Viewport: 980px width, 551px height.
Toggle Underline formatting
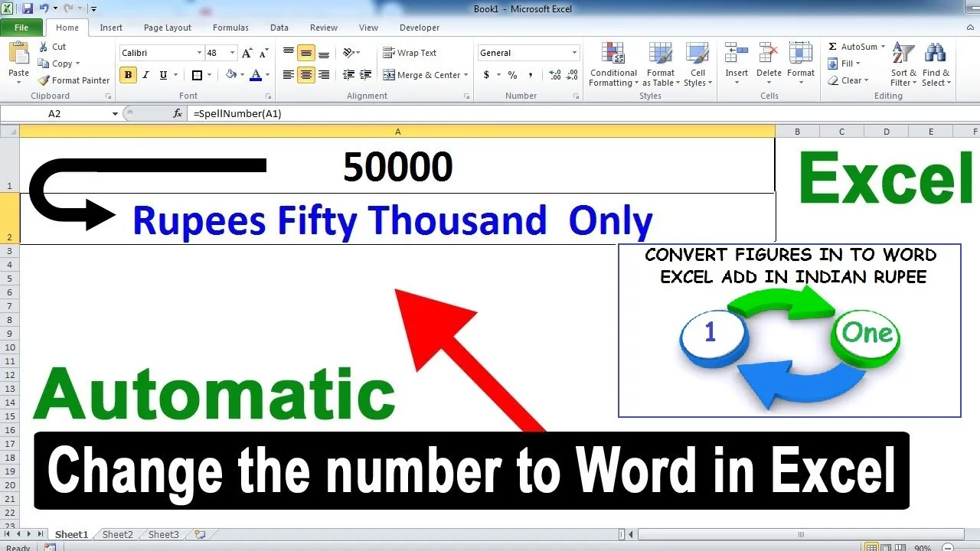click(x=163, y=75)
